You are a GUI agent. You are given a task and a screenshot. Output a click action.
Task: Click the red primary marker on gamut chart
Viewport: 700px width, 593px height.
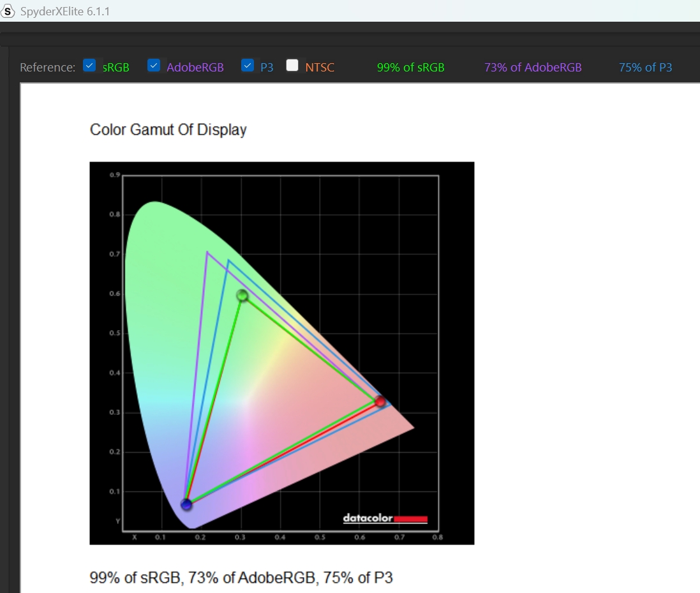380,402
